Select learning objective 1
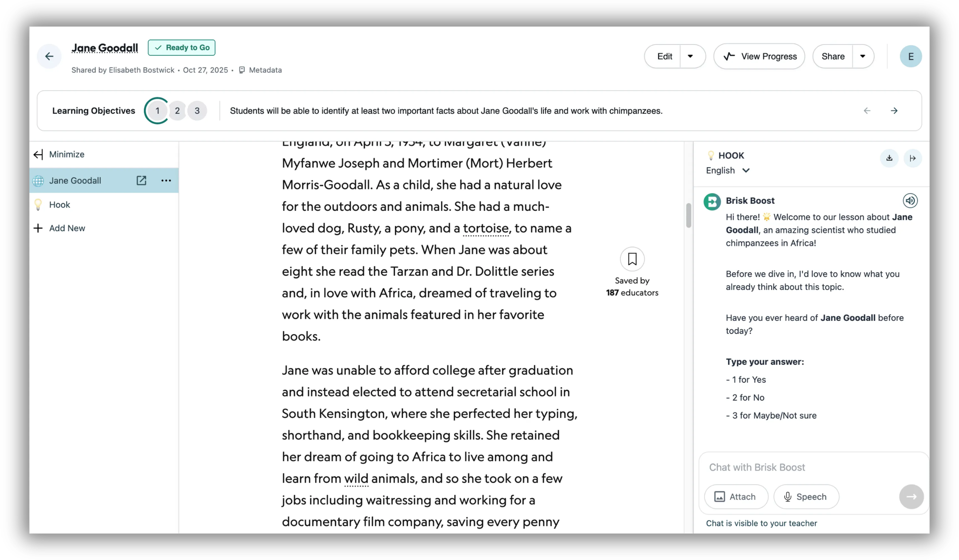This screenshot has height=560, width=959. click(157, 111)
